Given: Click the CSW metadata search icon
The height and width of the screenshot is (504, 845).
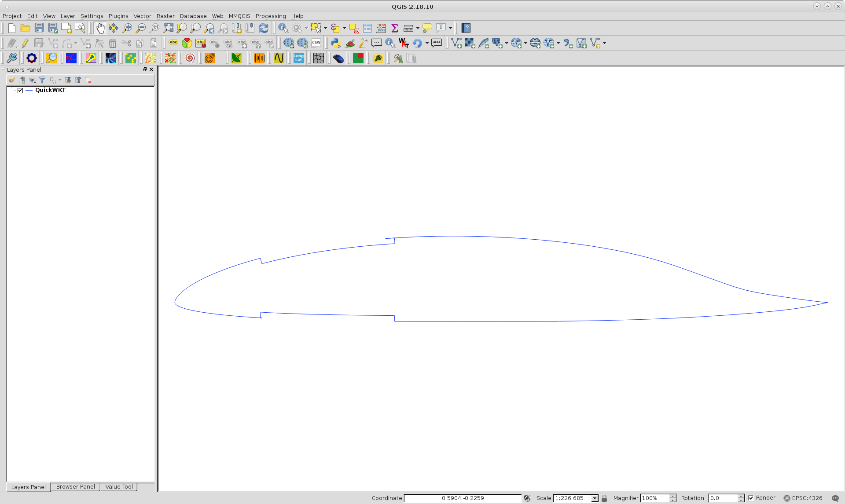Looking at the screenshot, I should click(316, 43).
